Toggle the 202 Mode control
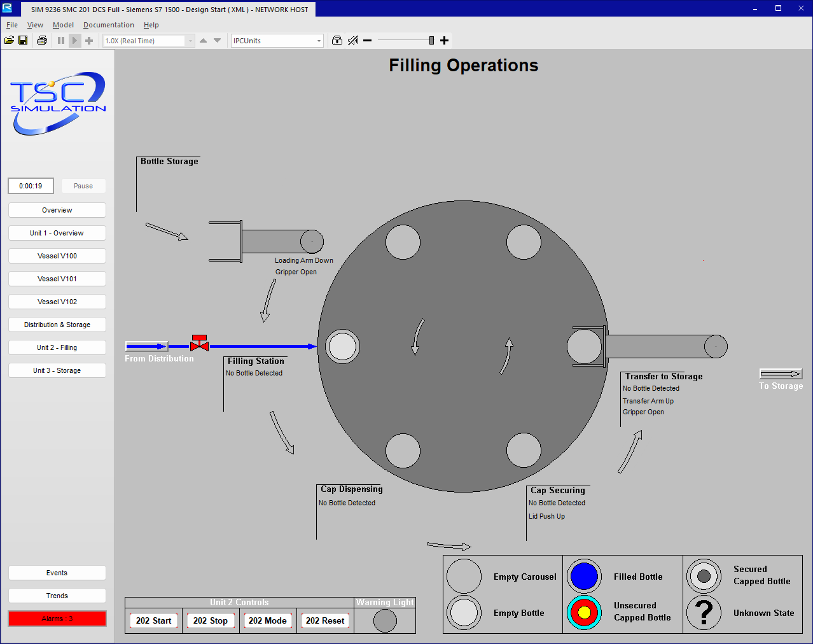This screenshot has height=644, width=813. [268, 620]
